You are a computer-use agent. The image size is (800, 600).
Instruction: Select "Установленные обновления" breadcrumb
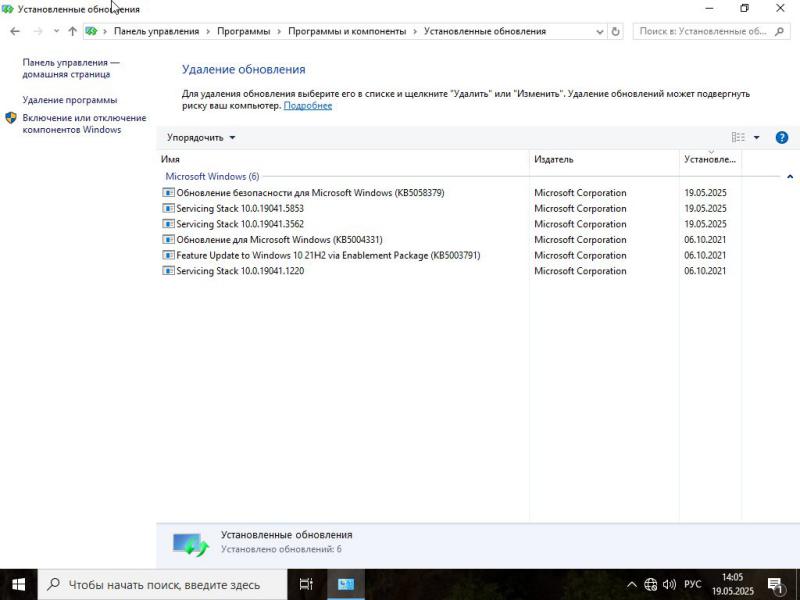click(485, 31)
